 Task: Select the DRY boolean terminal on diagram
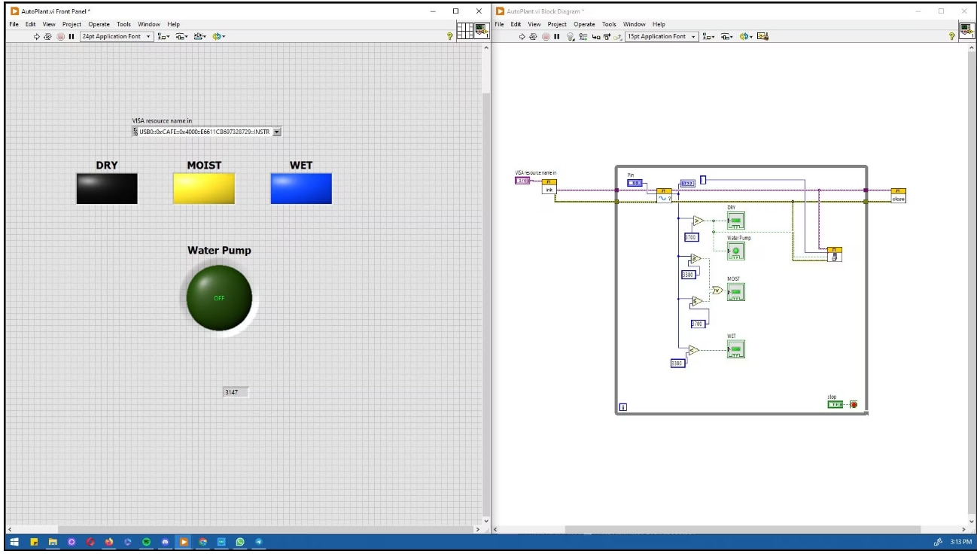click(x=735, y=221)
